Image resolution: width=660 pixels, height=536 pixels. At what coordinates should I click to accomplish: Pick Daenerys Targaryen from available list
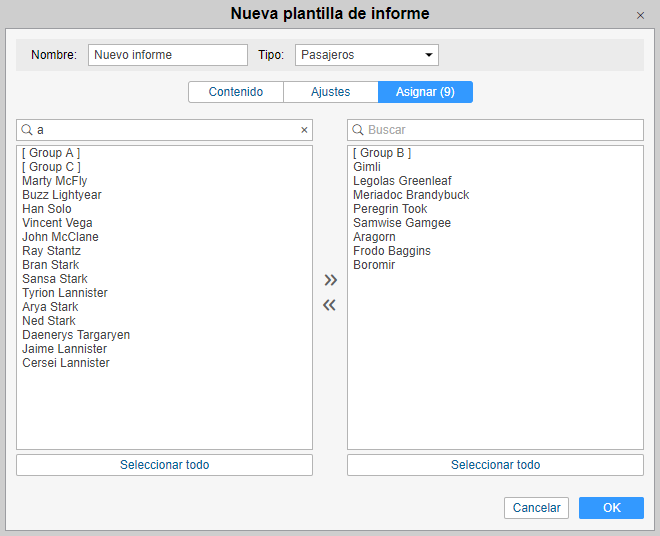pyautogui.click(x=76, y=335)
